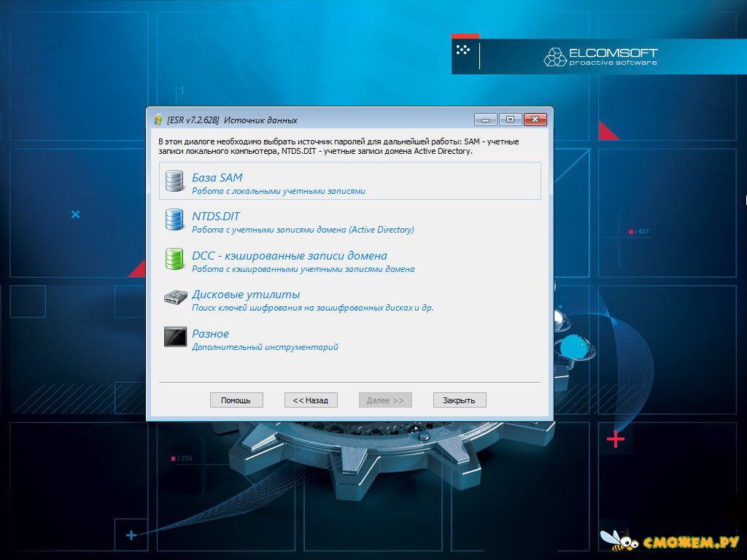Maximize the ESR dialog window
This screenshot has width=747, height=560.
coord(510,120)
